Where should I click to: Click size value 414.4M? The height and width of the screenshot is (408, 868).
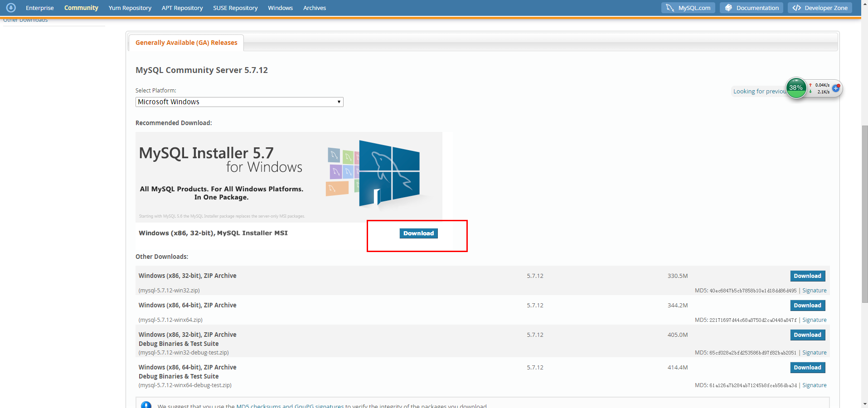pyautogui.click(x=677, y=368)
